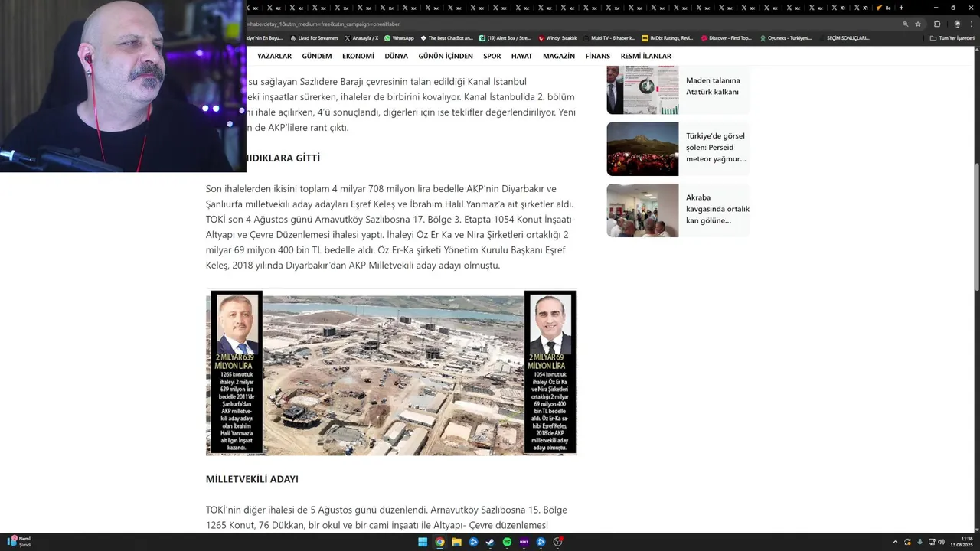Click the Akraba kavgası hospital thumbnail
The image size is (980, 551).
pos(642,210)
